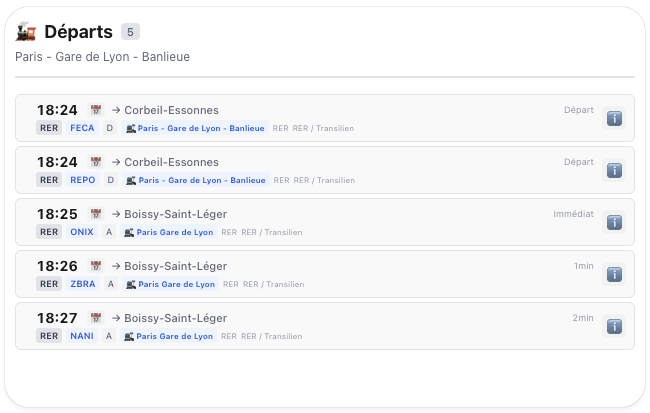Image resolution: width=650 pixels, height=413 pixels.
Task: Click the departures count badge 5
Action: (x=130, y=32)
